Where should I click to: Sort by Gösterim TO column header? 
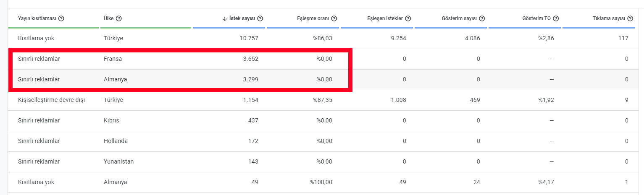536,18
